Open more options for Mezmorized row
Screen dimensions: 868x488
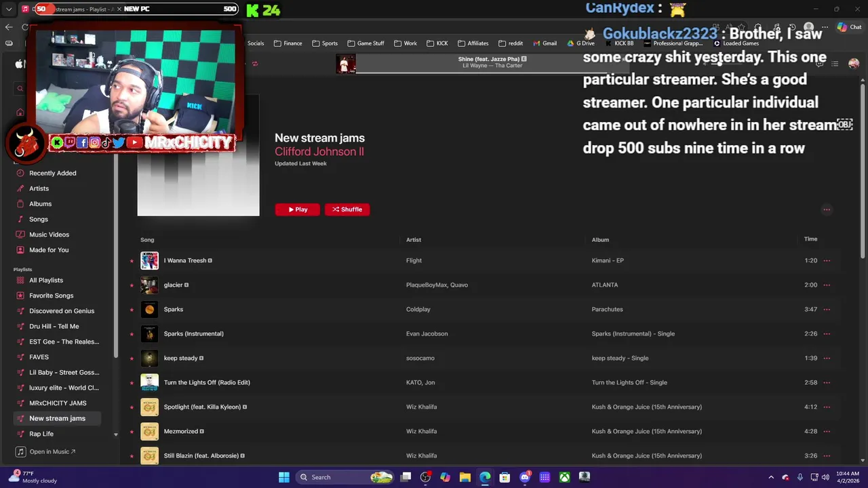pyautogui.click(x=827, y=431)
